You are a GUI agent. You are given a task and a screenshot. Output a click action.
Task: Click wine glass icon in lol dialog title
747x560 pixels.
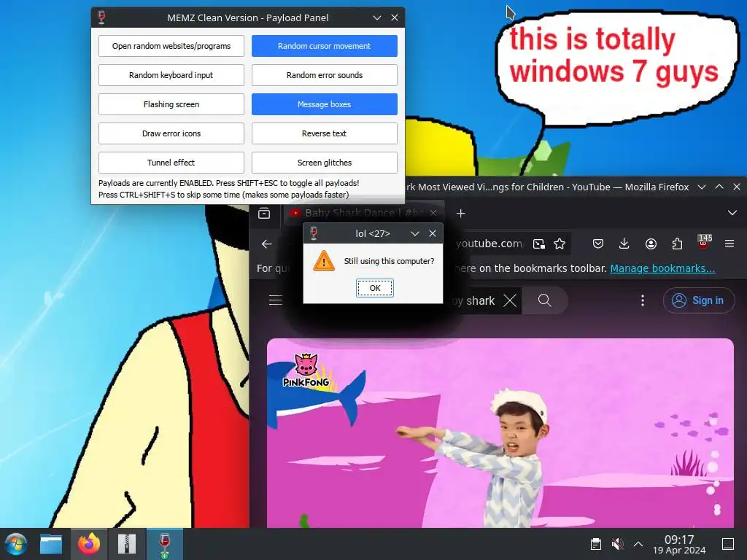[314, 233]
